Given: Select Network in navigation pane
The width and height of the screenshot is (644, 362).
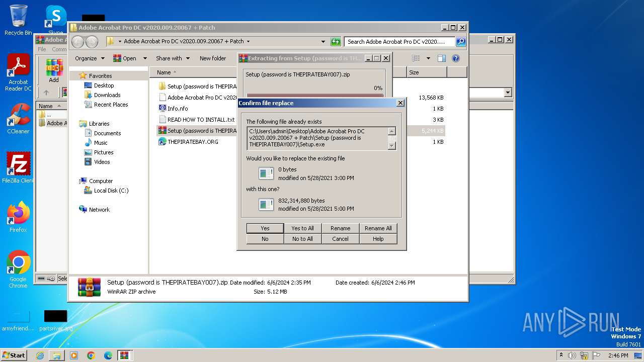Looking at the screenshot, I should (x=99, y=210).
